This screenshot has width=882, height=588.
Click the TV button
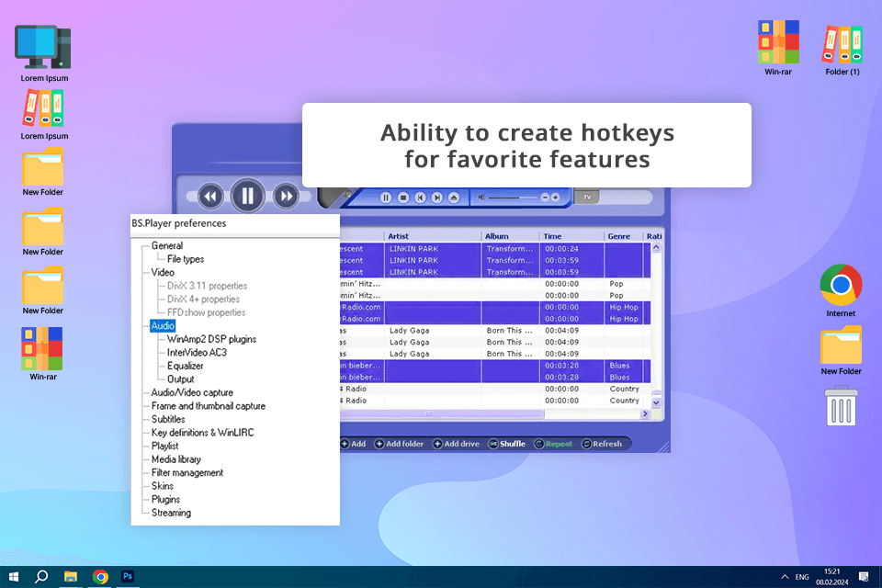587,198
